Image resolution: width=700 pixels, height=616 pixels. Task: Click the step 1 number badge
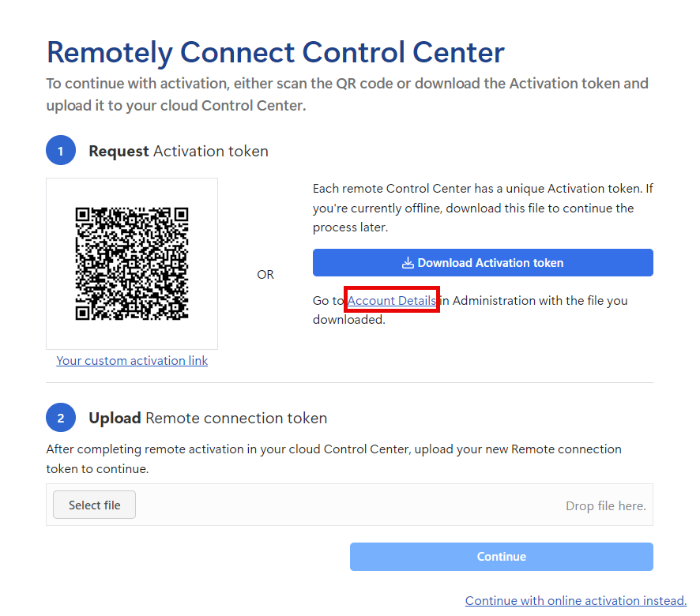tap(61, 151)
